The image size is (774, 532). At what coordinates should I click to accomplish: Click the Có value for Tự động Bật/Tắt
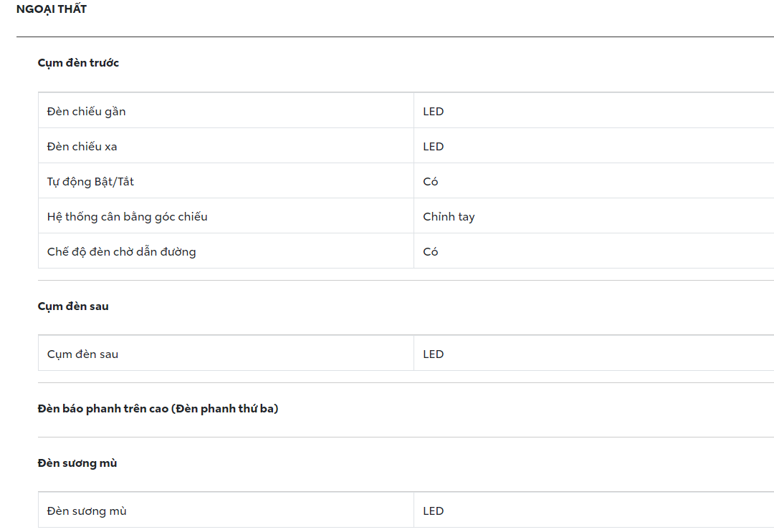[431, 182]
